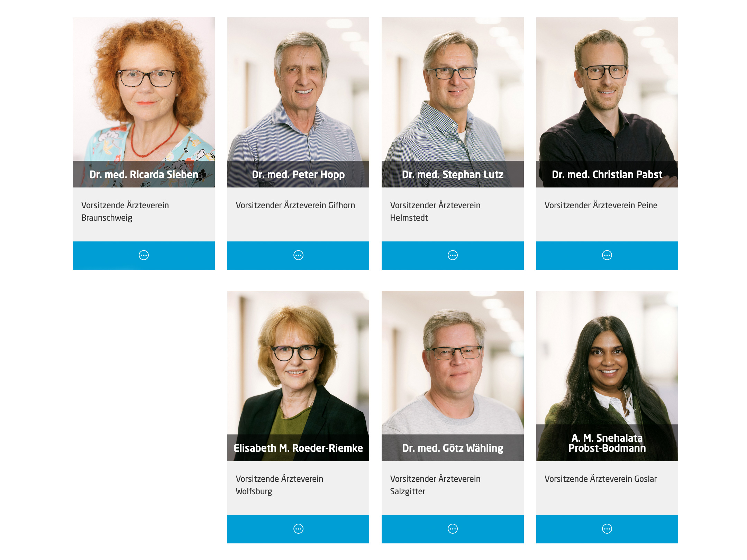Viewport: 747px width, 560px height.
Task: Click name caption Dr. med. Ricarda Sieben
Action: coord(144,174)
